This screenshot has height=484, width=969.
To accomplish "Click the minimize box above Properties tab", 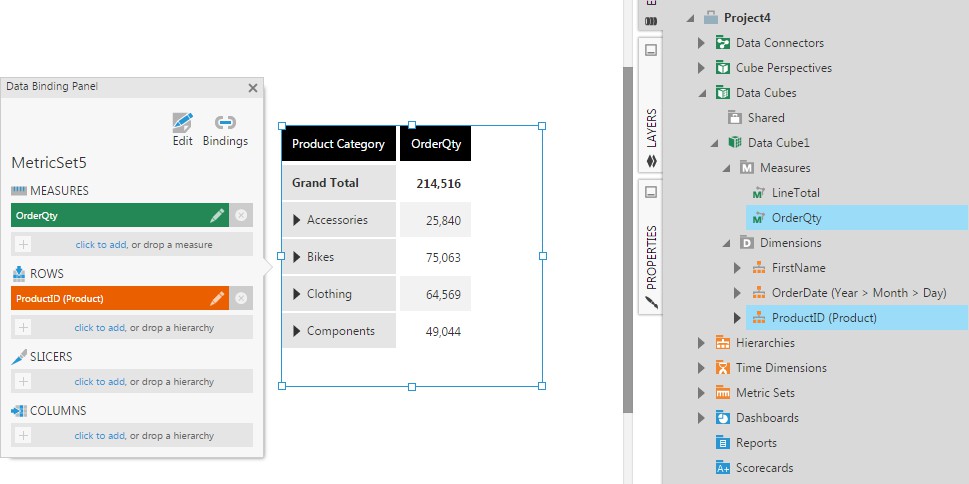I will tap(650, 193).
